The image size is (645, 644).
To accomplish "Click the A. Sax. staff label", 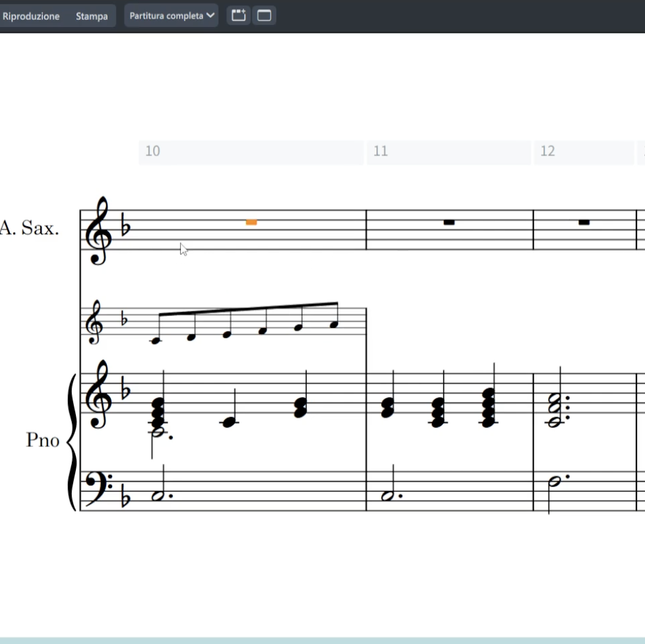I will point(30,229).
